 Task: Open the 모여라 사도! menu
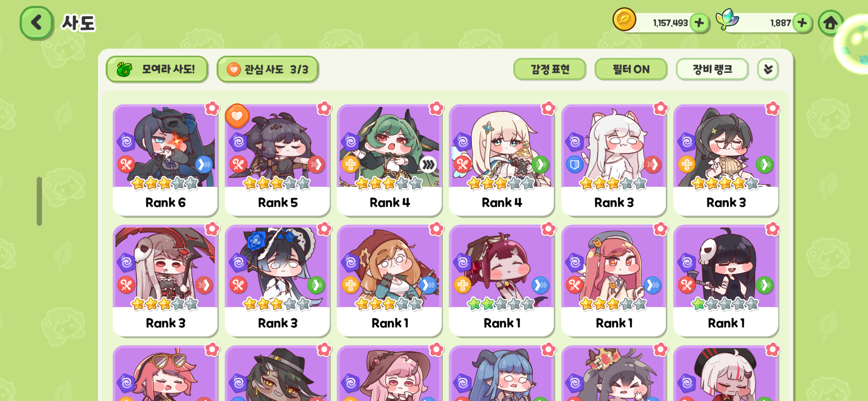[x=157, y=69]
